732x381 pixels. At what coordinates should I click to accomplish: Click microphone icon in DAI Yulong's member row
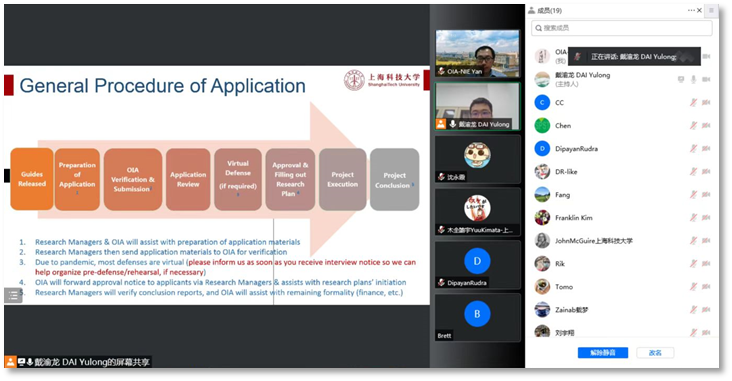click(694, 79)
